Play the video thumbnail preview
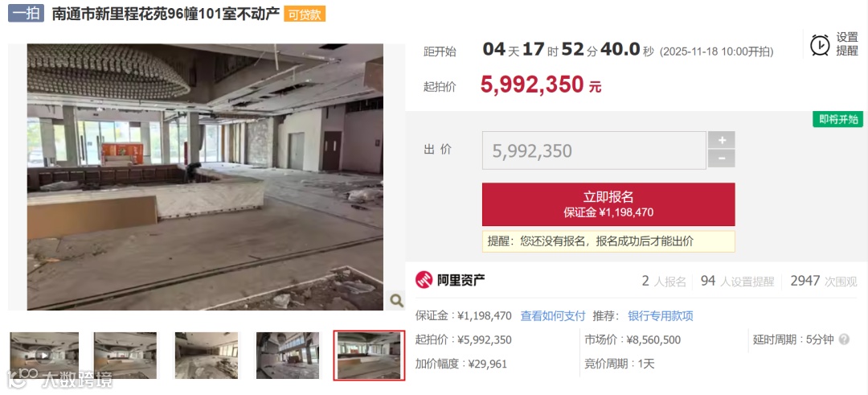The image size is (868, 395). (x=44, y=355)
